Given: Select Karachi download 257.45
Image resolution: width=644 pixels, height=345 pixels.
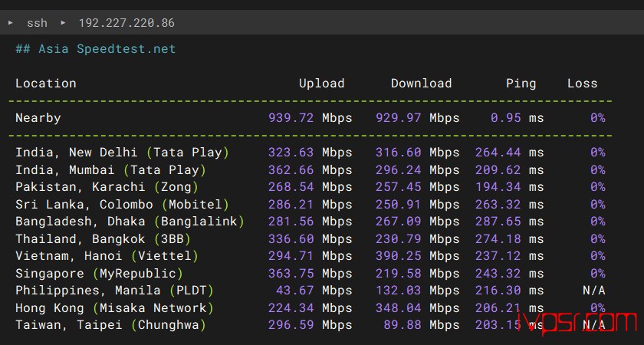Looking at the screenshot, I should [399, 187].
